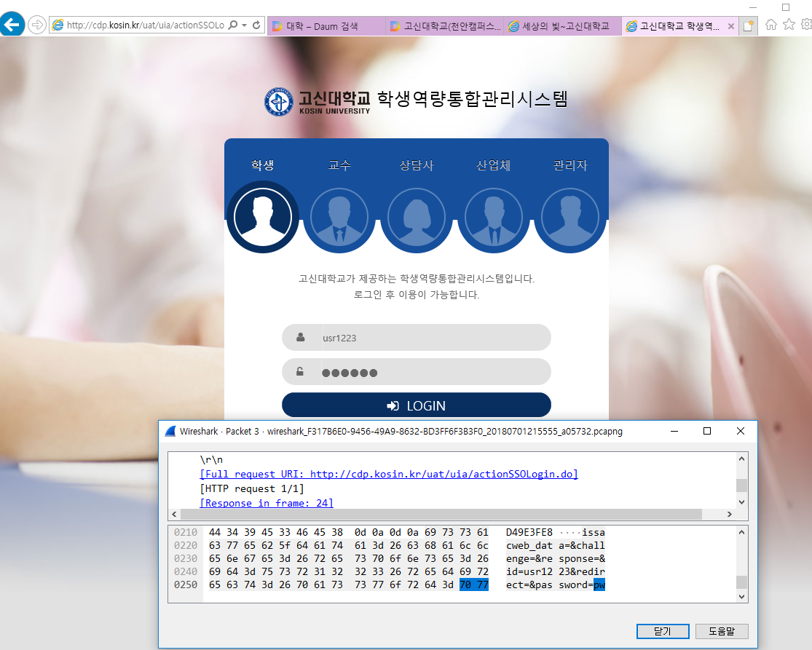
Task: Click the administrator (관리자) avatar icon
Action: [570, 217]
